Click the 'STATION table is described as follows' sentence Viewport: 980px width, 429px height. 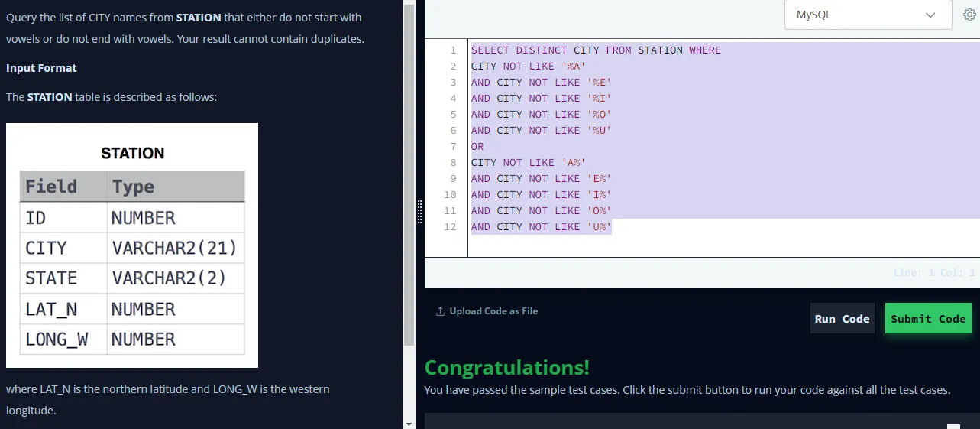[112, 97]
